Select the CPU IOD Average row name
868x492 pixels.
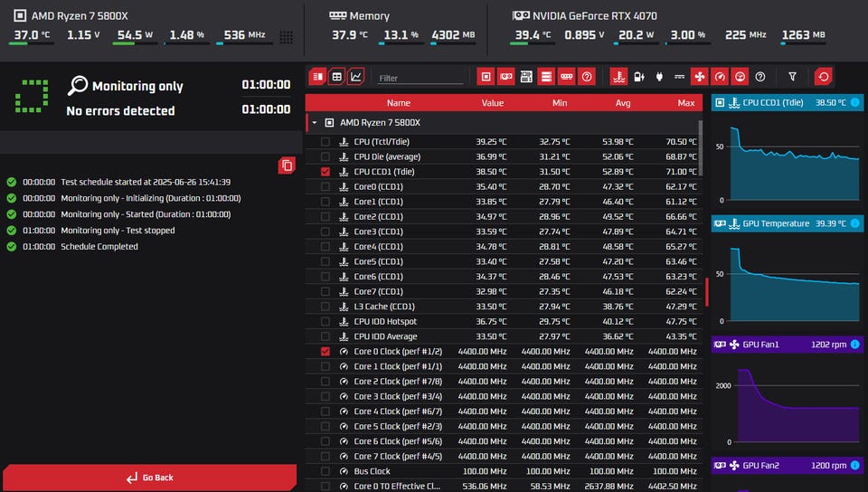(385, 336)
